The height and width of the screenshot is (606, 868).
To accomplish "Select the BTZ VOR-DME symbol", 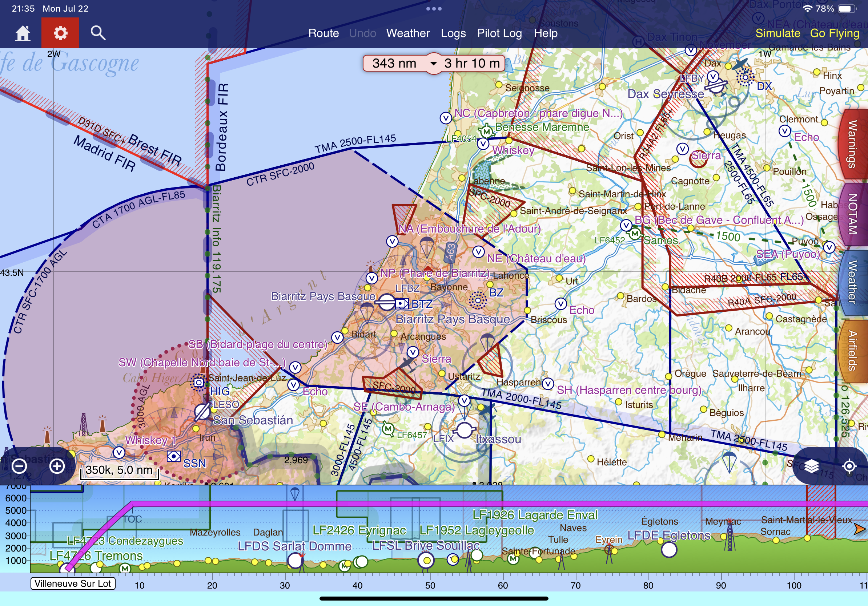I will 402,303.
